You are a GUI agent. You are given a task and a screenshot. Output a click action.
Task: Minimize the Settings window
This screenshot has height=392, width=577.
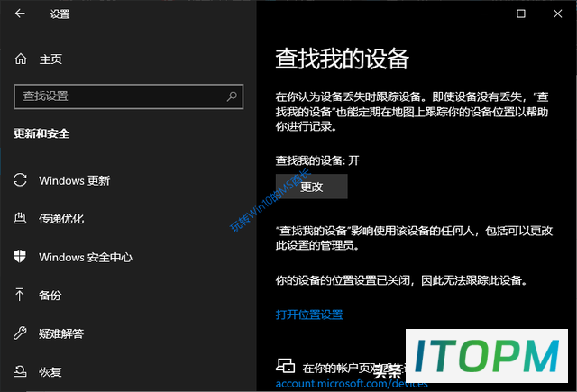[x=485, y=14]
